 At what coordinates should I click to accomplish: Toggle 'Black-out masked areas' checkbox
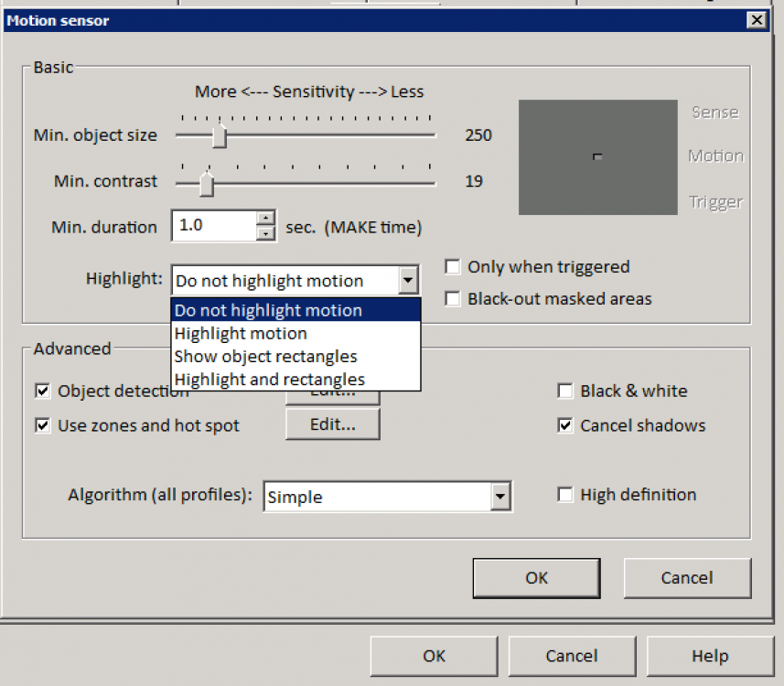(x=453, y=298)
